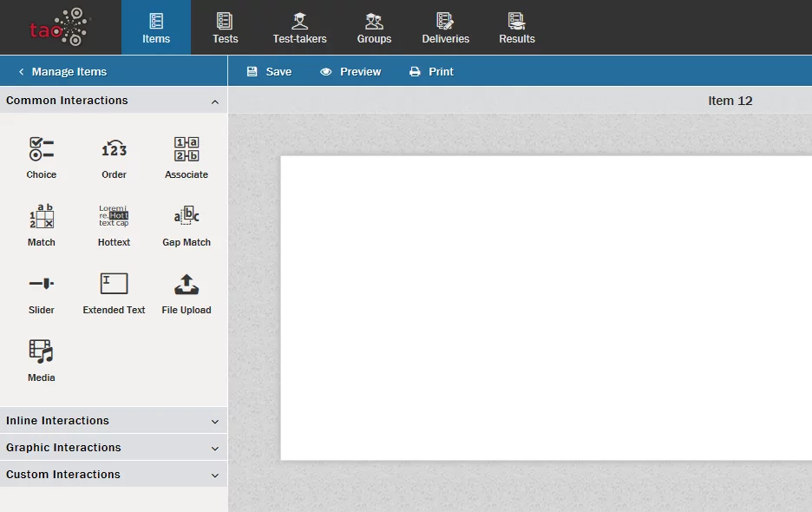Choose the Match interaction icon

coord(42,217)
